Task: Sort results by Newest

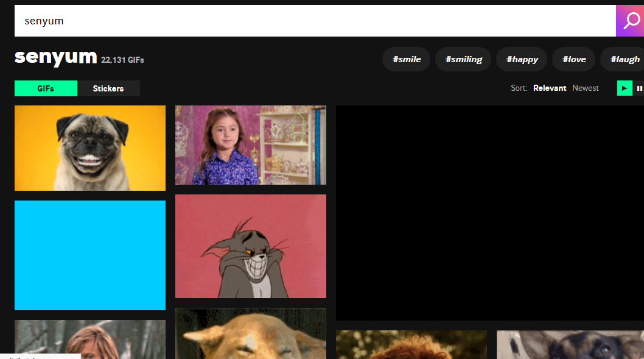Action: pos(586,88)
